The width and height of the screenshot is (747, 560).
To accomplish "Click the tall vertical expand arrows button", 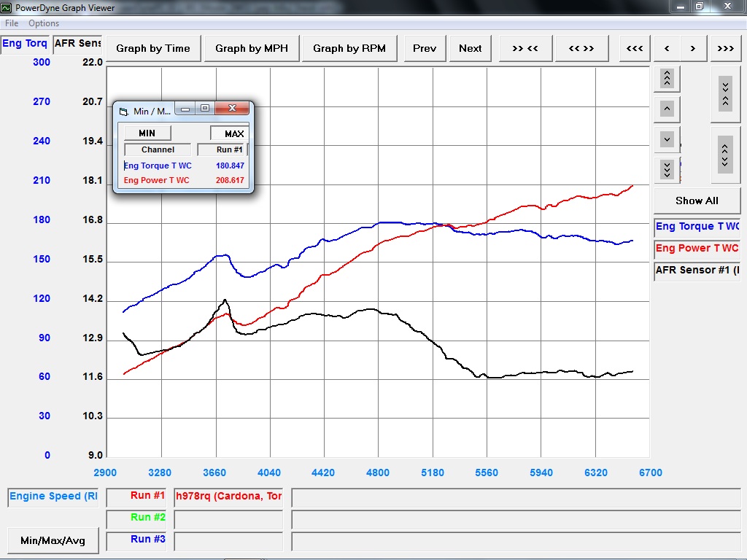I will (725, 154).
